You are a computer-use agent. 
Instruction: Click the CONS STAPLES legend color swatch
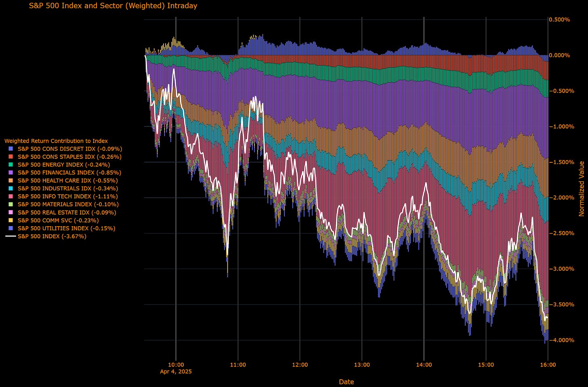click(10, 157)
